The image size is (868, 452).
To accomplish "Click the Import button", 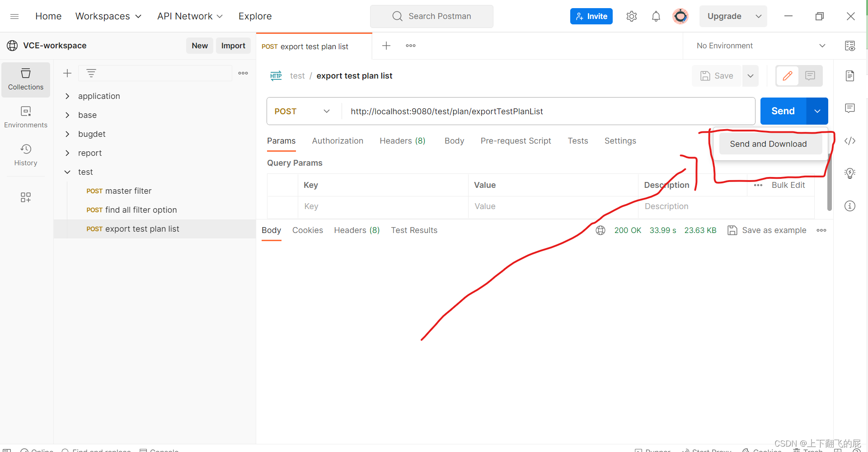I will pos(233,46).
